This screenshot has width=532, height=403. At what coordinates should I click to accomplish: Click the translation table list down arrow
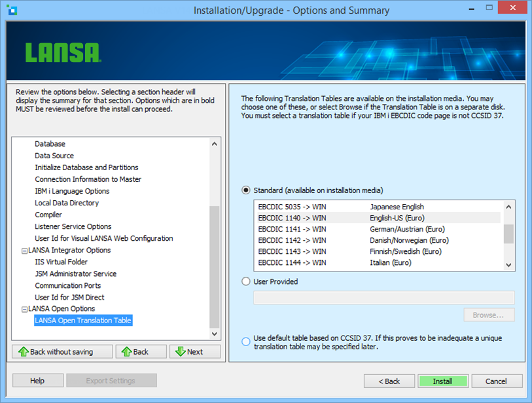pyautogui.click(x=508, y=265)
